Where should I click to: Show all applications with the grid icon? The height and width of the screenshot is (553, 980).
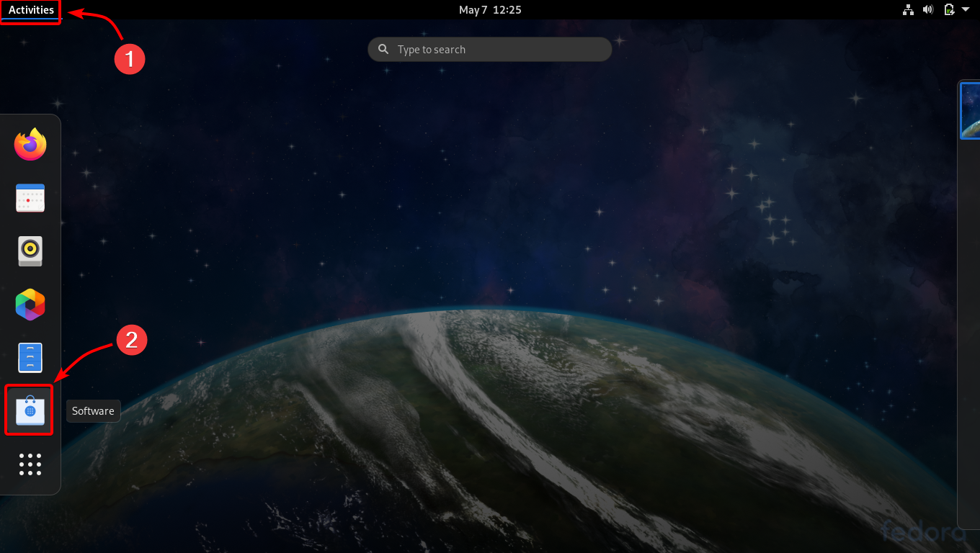30,464
